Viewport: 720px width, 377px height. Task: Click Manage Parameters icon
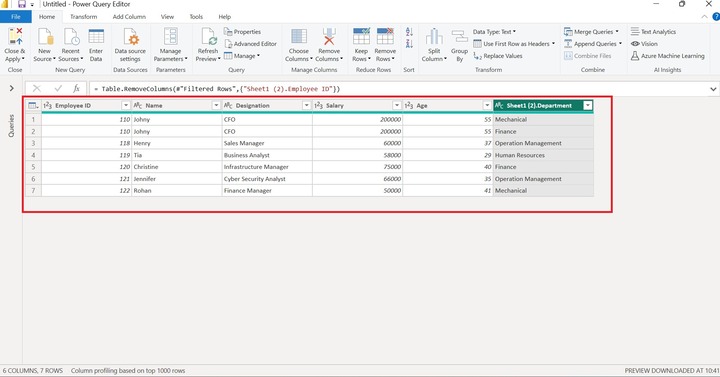coord(170,36)
